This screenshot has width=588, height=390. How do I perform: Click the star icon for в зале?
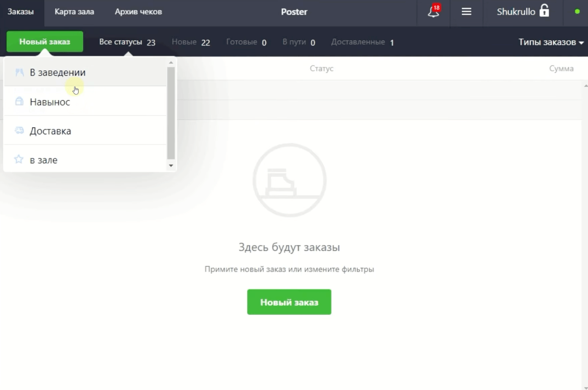point(19,159)
